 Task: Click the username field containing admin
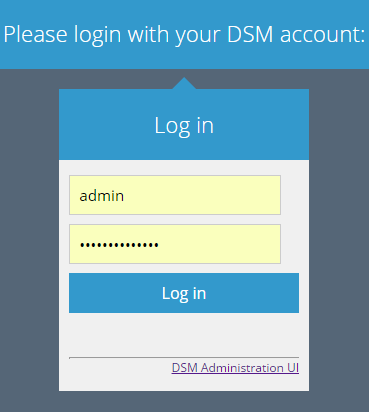point(175,195)
